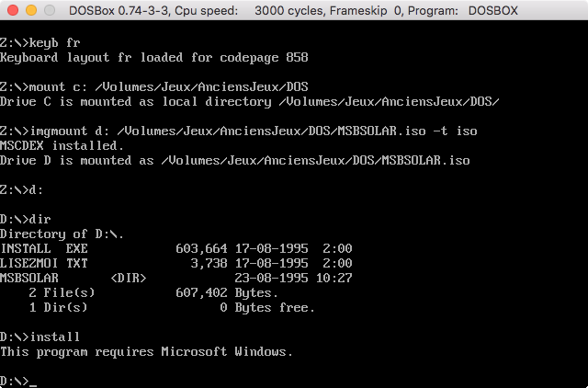The height and width of the screenshot is (388, 588).
Task: Click the 'mount c:' command line
Action: click(154, 86)
